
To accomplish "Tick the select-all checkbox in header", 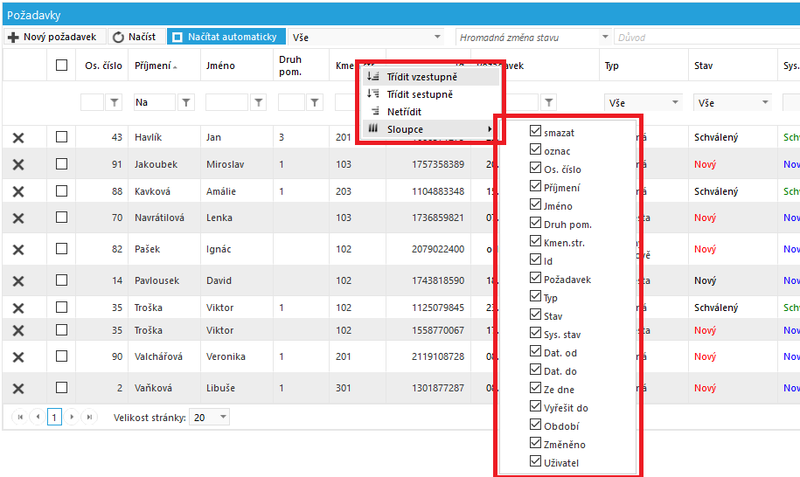I will tap(61, 65).
